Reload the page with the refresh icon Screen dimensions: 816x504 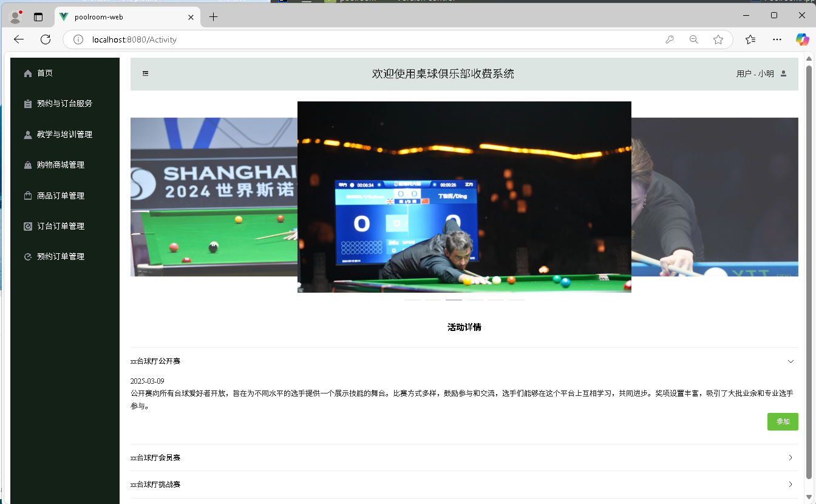pos(46,39)
